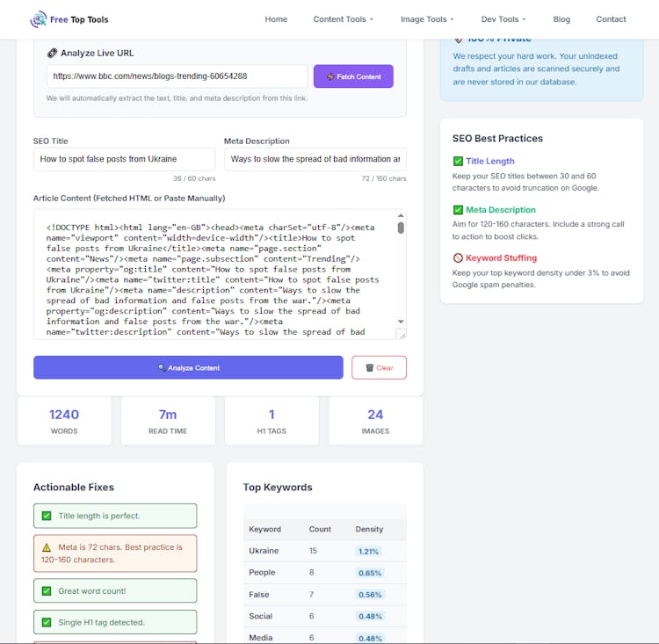The image size is (659, 644).
Task: Click the green check icon beside Meta Description
Action: pos(458,210)
